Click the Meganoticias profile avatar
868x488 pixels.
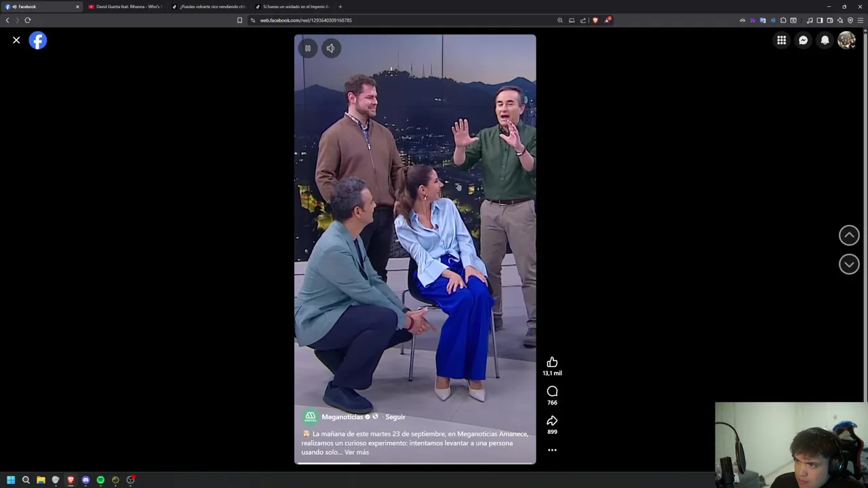pyautogui.click(x=311, y=417)
